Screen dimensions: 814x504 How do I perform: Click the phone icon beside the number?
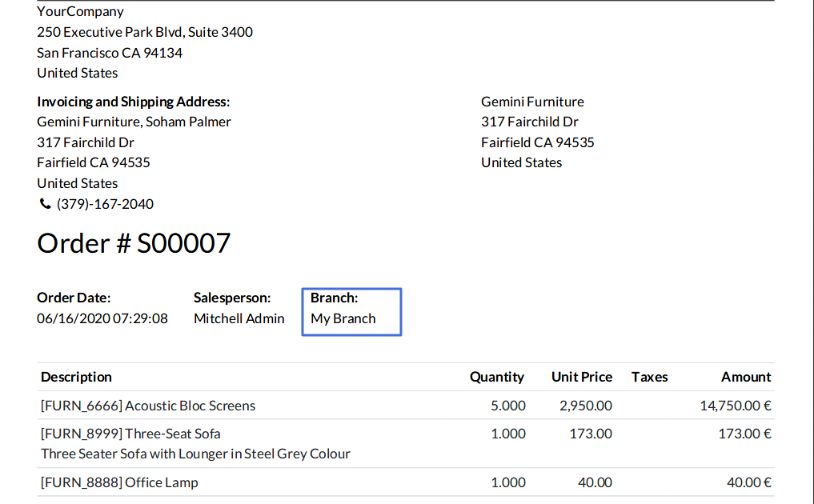pos(44,204)
